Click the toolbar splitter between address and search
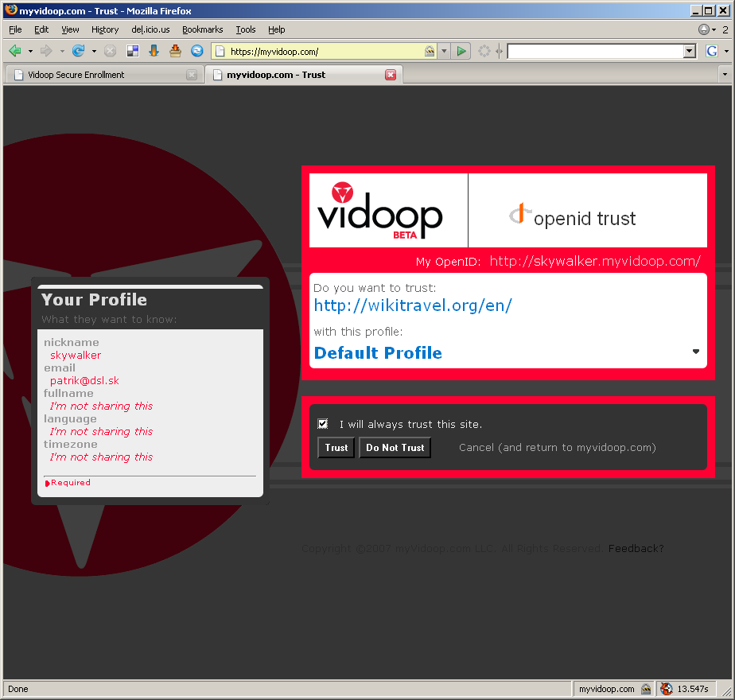 tap(499, 51)
